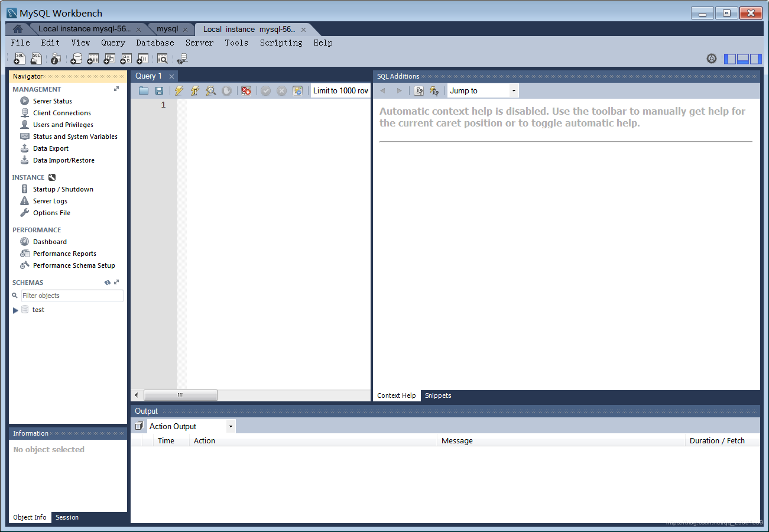Create a new function toolbar icon
This screenshot has width=769, height=532.
click(142, 59)
